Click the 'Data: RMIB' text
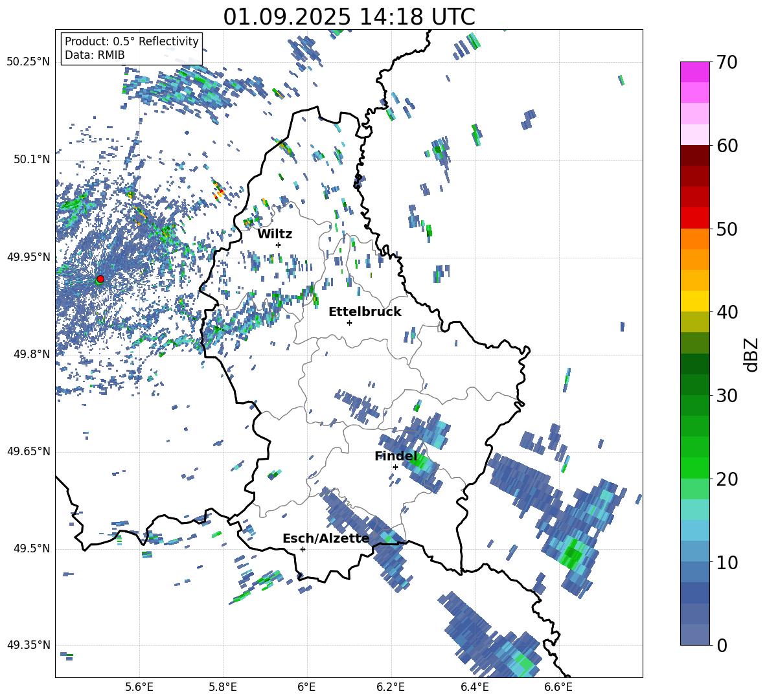The image size is (767, 700). (x=95, y=55)
